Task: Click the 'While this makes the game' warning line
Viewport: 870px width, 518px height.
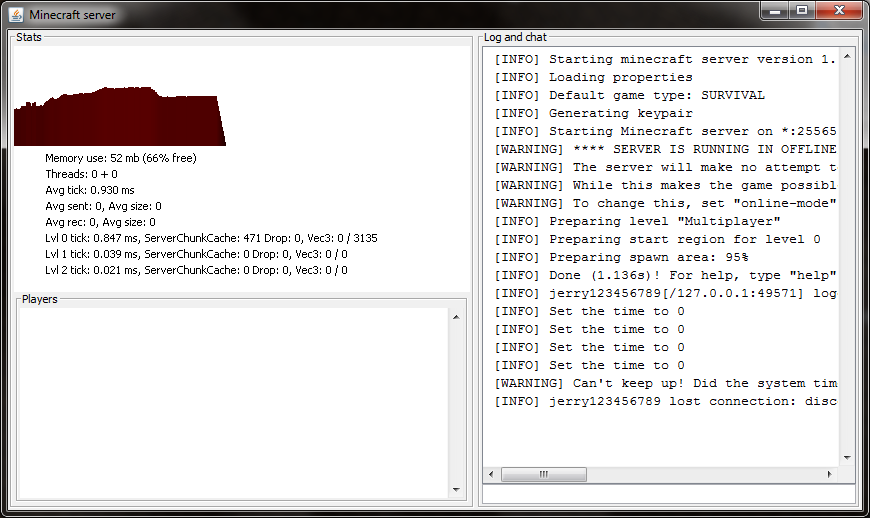Action: pos(665,185)
